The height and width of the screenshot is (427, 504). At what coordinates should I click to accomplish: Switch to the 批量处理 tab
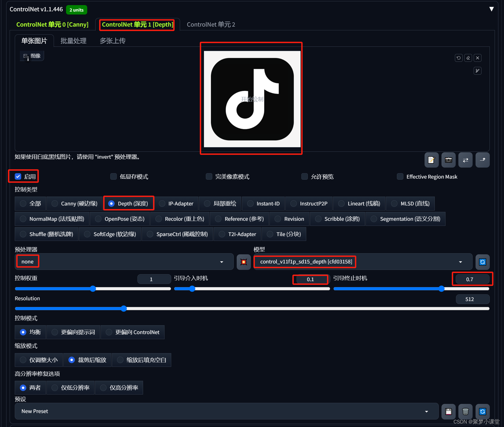73,41
